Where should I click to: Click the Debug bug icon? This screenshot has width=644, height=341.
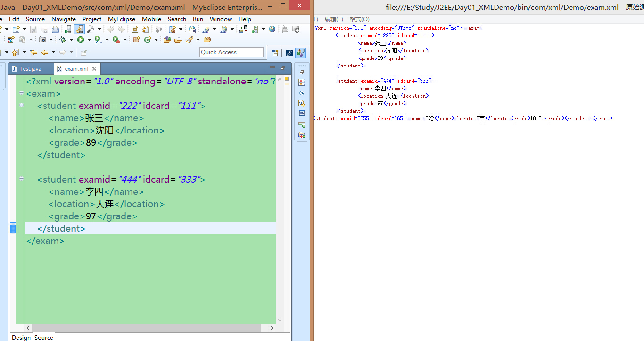coord(62,40)
